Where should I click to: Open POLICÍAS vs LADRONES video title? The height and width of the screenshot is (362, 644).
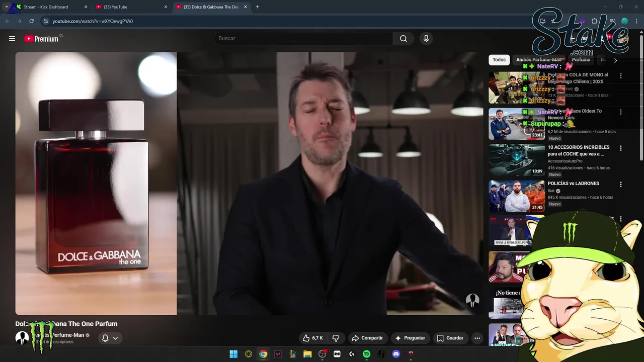574,184
